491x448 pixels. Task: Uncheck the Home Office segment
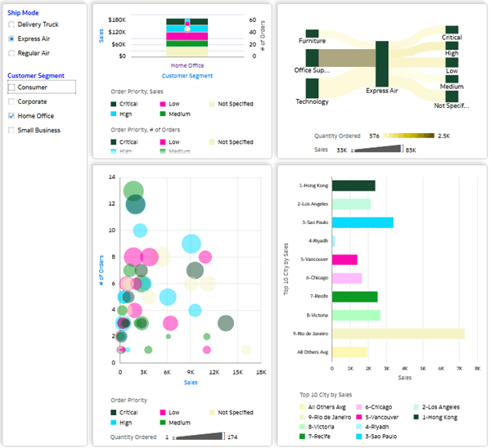[11, 116]
